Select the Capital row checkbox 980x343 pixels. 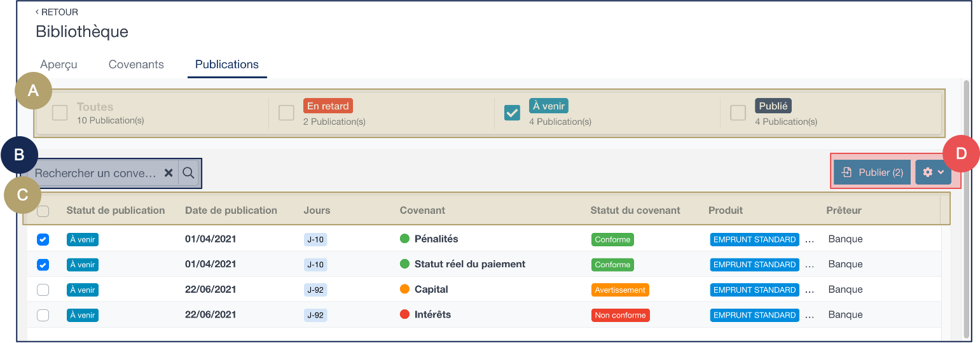coord(43,290)
